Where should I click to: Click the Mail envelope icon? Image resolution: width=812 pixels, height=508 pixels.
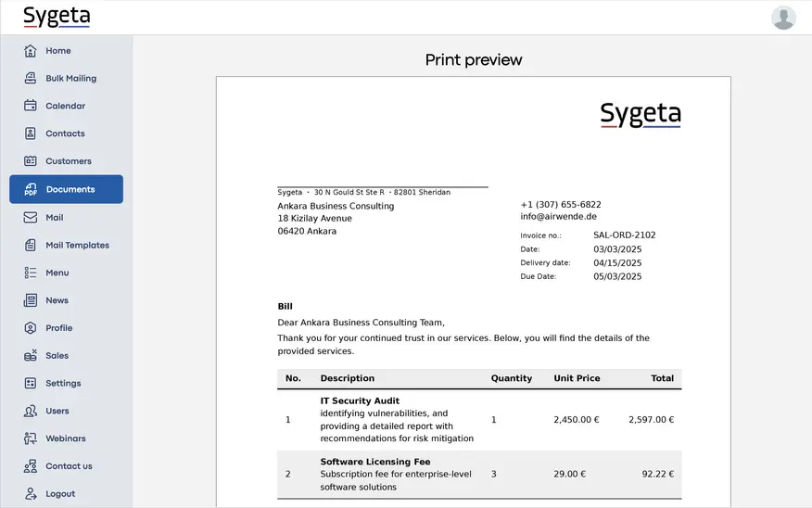pyautogui.click(x=31, y=217)
